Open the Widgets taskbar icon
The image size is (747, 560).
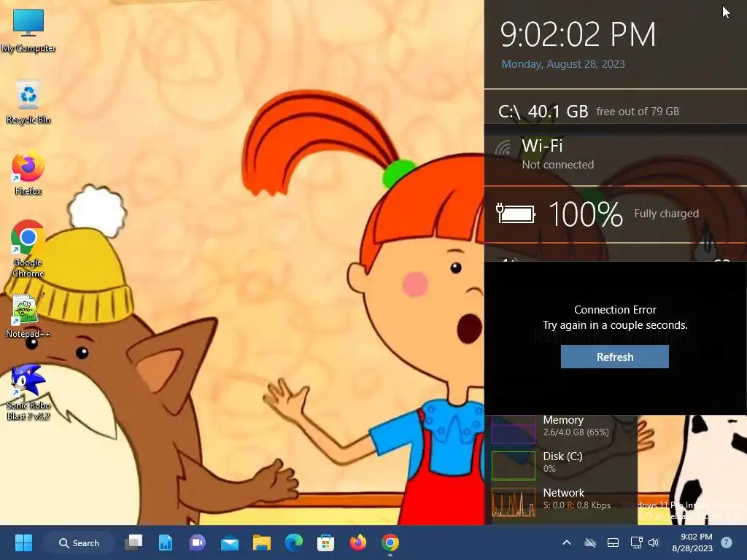tap(166, 542)
